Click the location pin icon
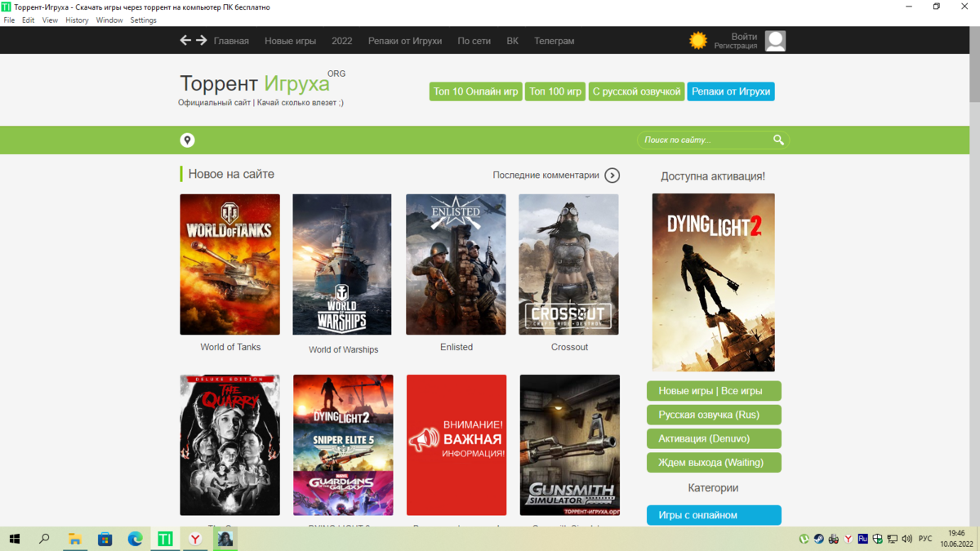The image size is (980, 551). tap(187, 140)
